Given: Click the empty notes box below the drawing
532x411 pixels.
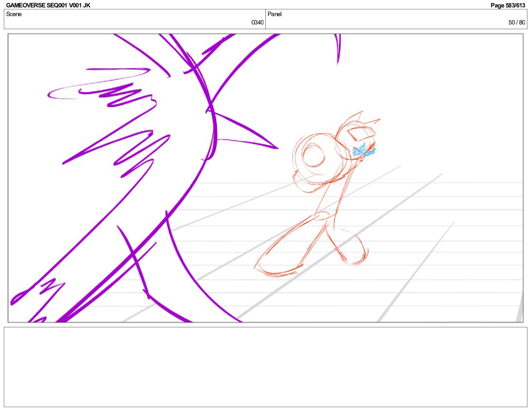Looking at the screenshot, I should (265, 367).
